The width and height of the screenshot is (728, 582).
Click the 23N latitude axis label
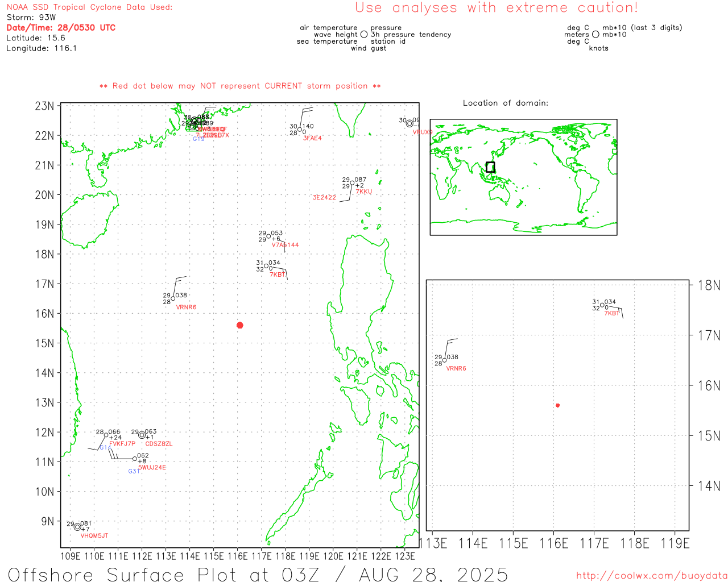tap(45, 106)
